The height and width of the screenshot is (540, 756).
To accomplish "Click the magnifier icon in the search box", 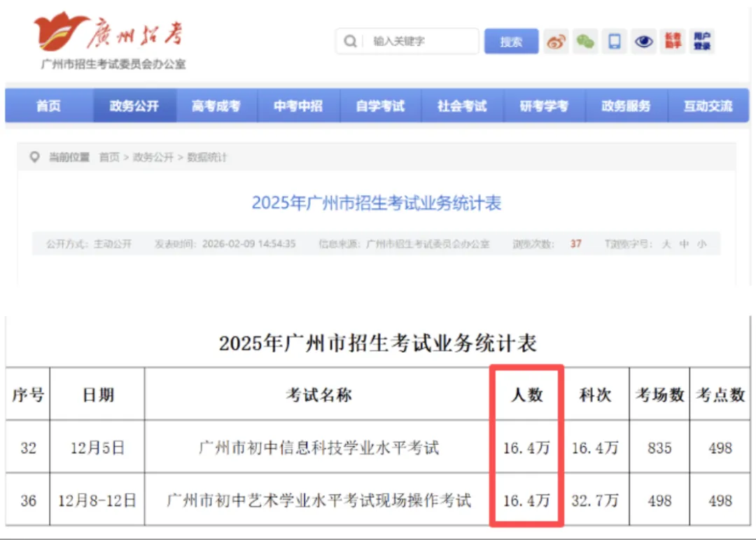I will 350,41.
